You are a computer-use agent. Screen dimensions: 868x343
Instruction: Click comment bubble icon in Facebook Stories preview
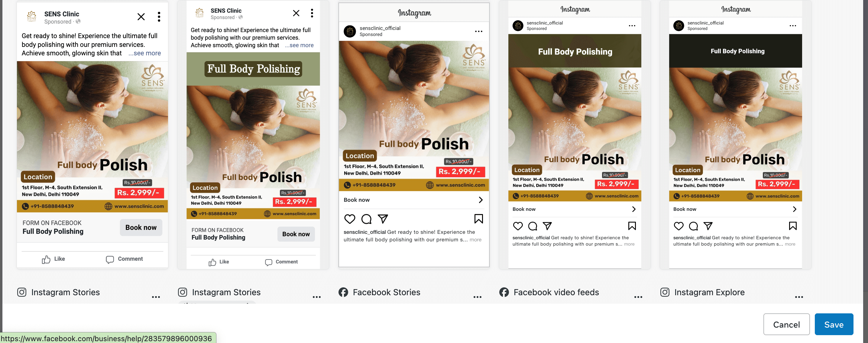366,219
